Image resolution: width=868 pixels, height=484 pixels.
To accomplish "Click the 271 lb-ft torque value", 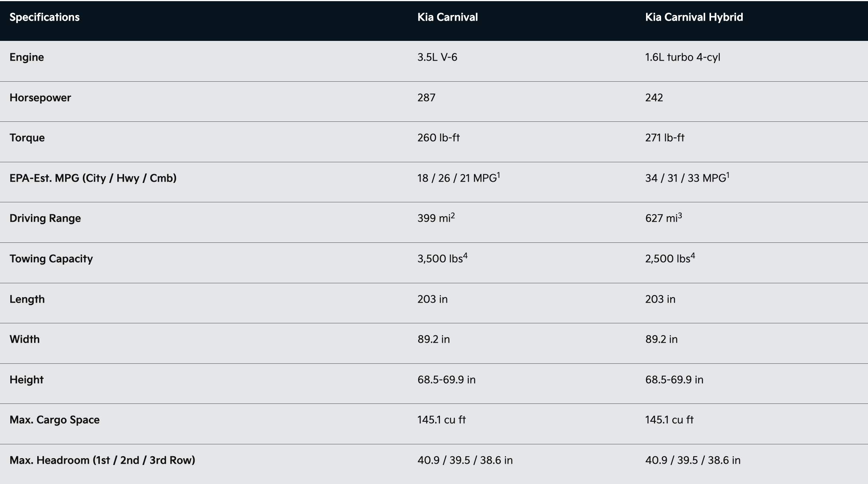I will pos(665,138).
